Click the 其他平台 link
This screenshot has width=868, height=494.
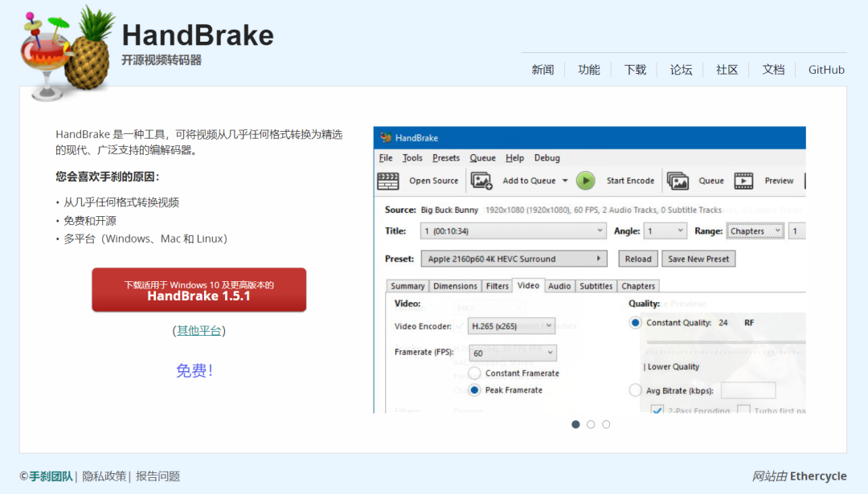coord(199,331)
